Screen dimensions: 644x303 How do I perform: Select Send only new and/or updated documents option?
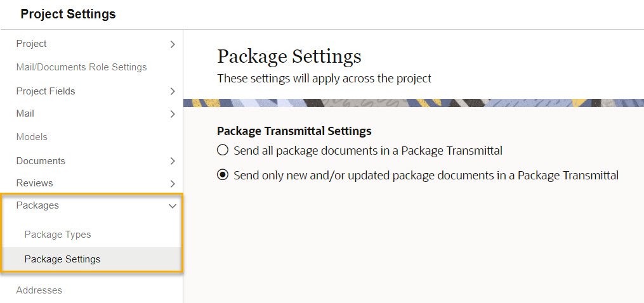[x=222, y=176]
